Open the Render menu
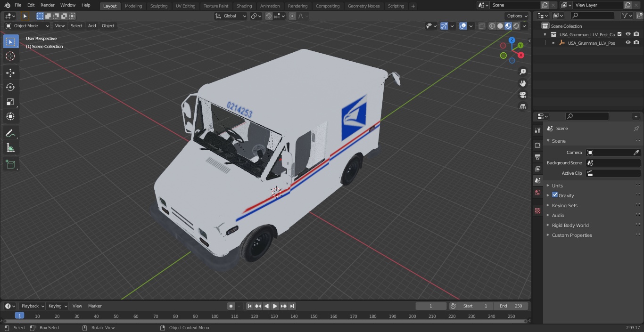 (x=47, y=5)
